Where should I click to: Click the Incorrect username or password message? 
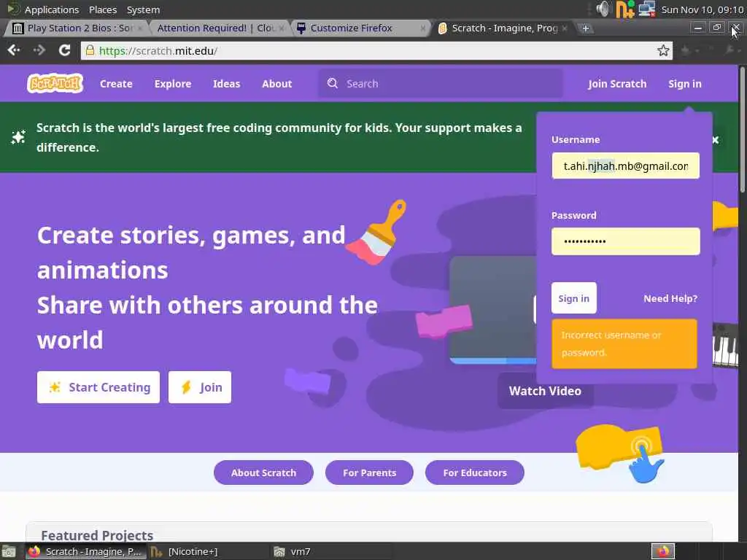pyautogui.click(x=624, y=344)
